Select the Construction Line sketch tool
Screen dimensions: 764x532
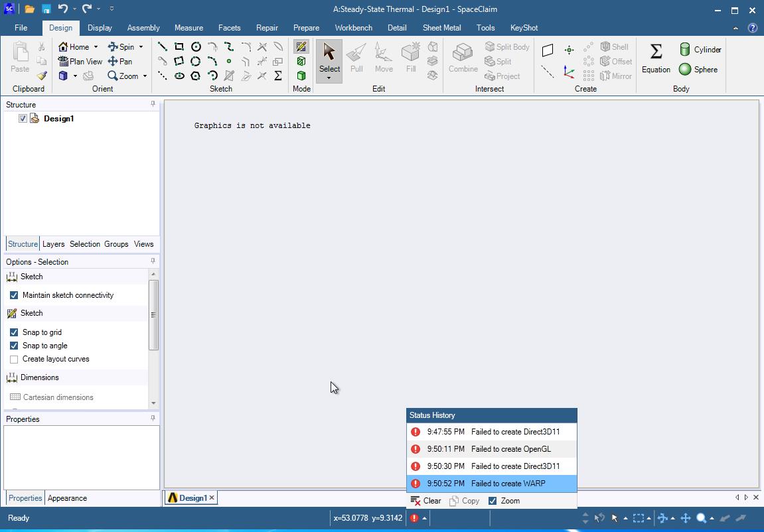tap(163, 76)
